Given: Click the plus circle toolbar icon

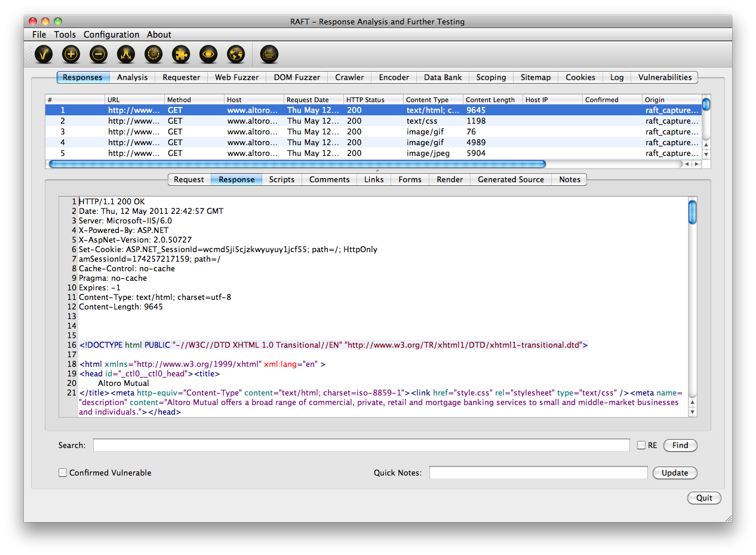Looking at the screenshot, I should [71, 54].
